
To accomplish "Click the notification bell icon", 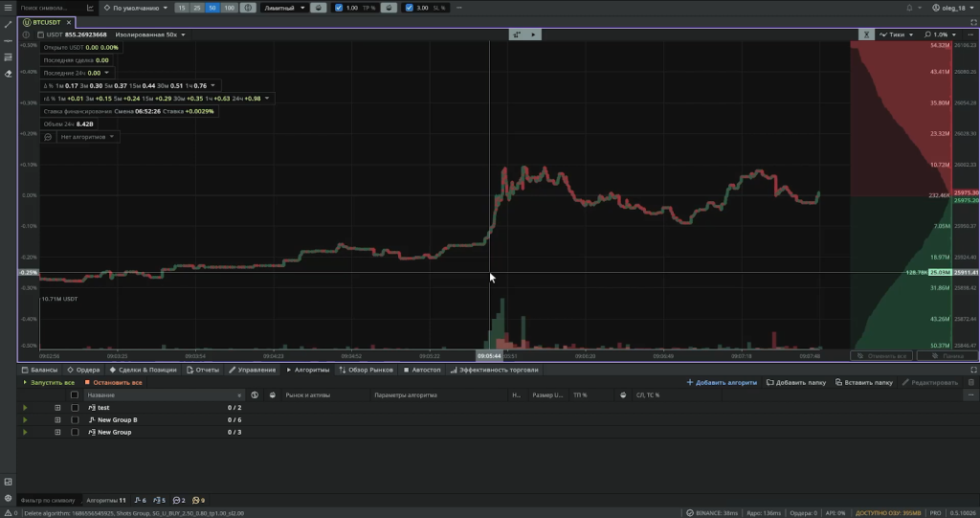I will point(909,8).
